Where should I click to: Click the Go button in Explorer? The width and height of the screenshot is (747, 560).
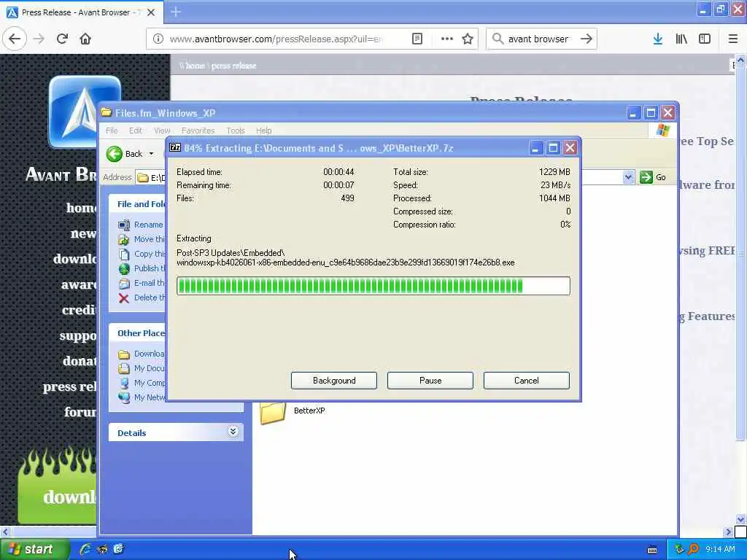[653, 177]
